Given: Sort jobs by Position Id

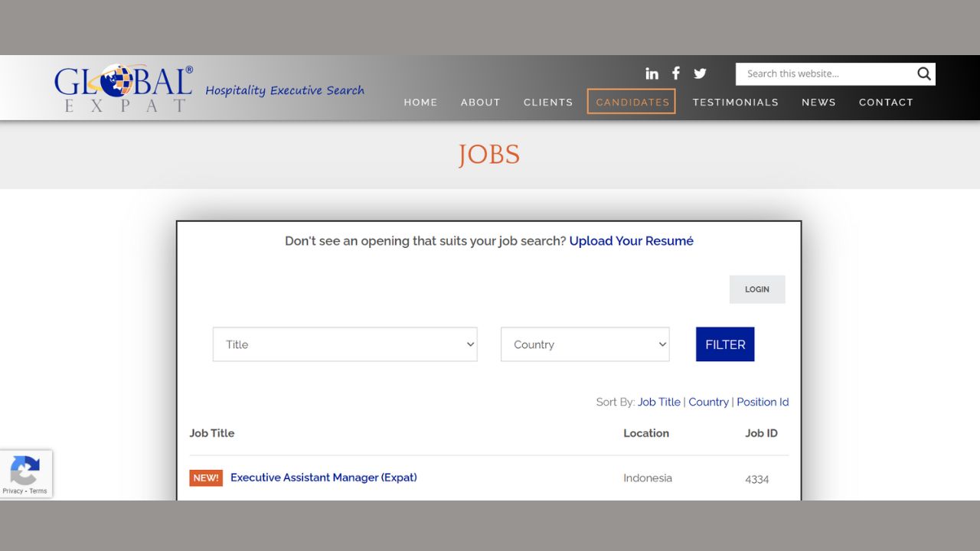Looking at the screenshot, I should click(x=763, y=402).
